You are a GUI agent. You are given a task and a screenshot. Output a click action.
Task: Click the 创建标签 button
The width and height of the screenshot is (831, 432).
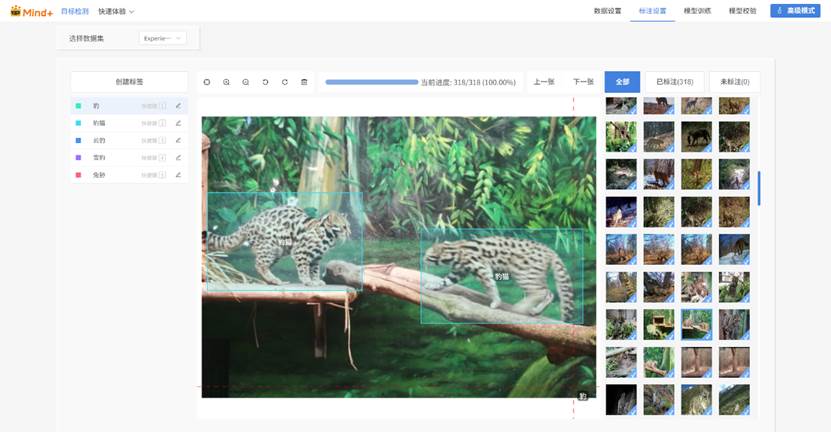129,82
